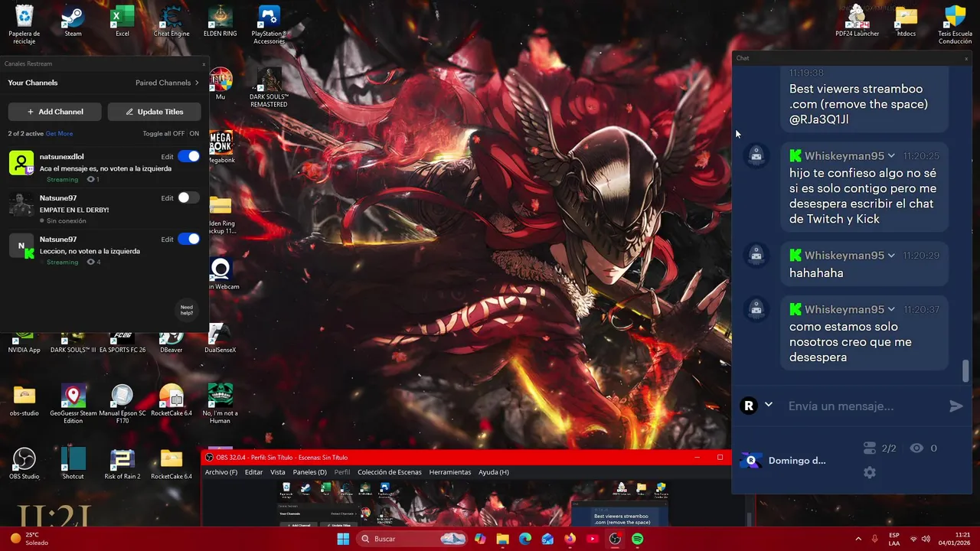Click the Firefox taskbar icon
Viewport: 980px width, 551px height.
click(x=570, y=539)
